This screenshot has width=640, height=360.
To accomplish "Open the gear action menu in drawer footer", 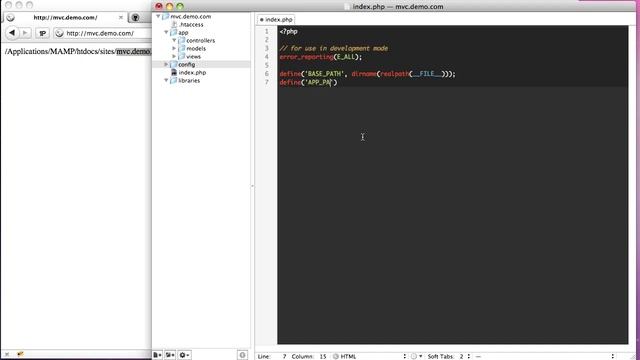I will pyautogui.click(x=184, y=355).
